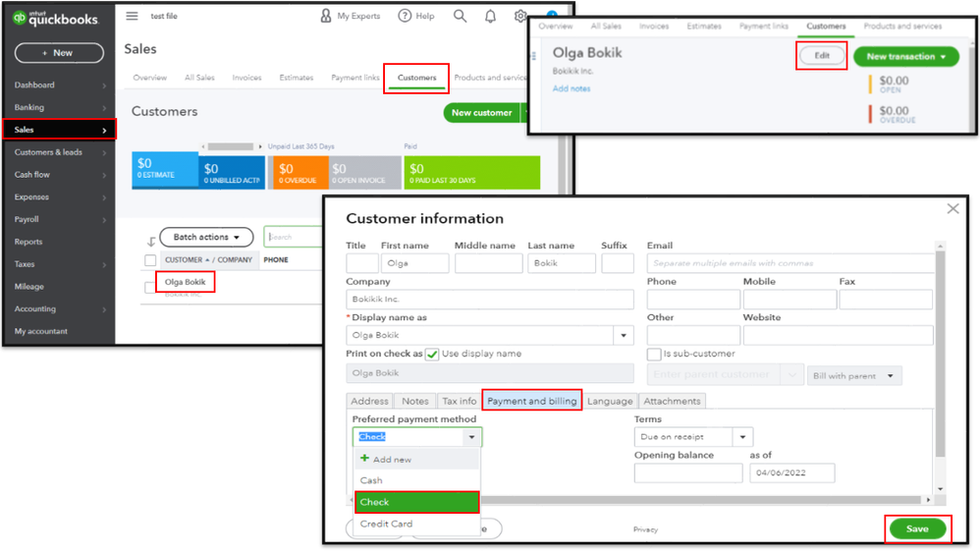The image size is (980, 552).
Task: Click the green Paid last 30 days segment
Action: [x=472, y=173]
